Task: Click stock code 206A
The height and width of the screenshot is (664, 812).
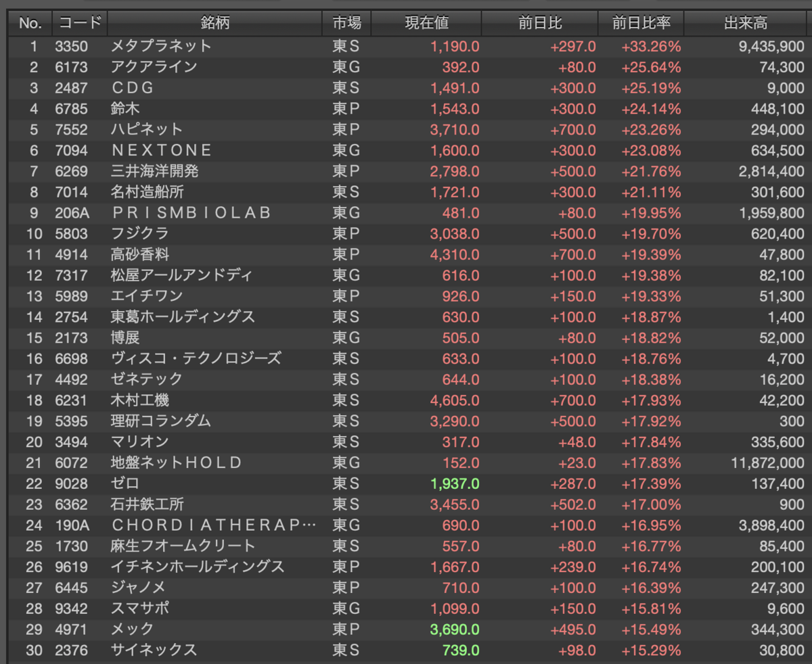Action: tap(72, 214)
